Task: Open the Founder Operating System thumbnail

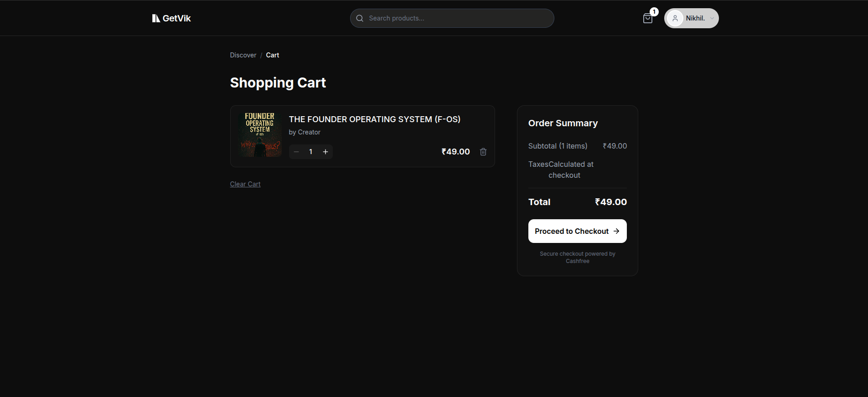Action: click(x=259, y=135)
